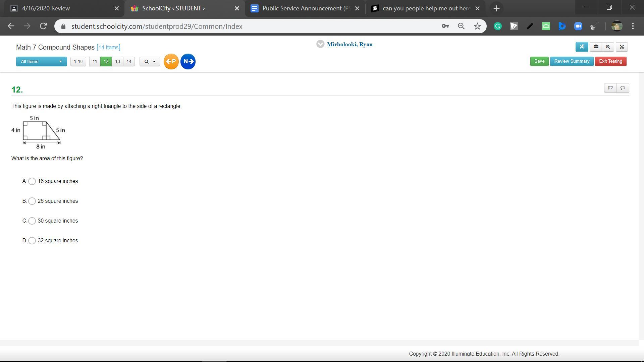The height and width of the screenshot is (362, 644).
Task: Open the search magnifier dropdown near item numbers
Action: pyautogui.click(x=150, y=61)
